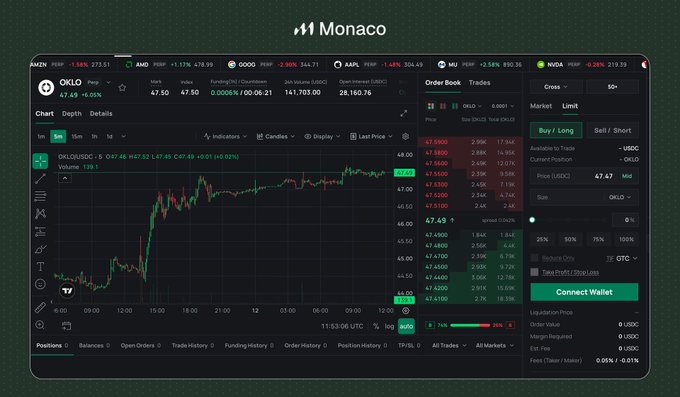Select the chart pattern drawing tool

[40, 213]
